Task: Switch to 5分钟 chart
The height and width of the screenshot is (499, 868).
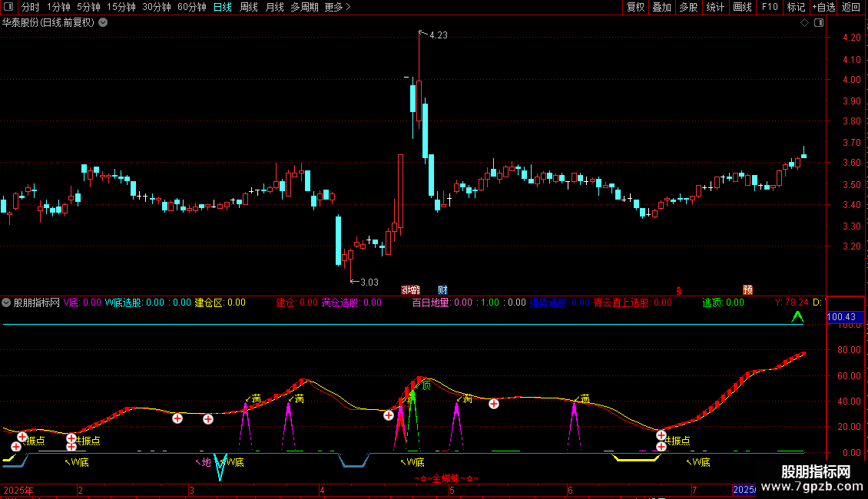Action: point(88,7)
